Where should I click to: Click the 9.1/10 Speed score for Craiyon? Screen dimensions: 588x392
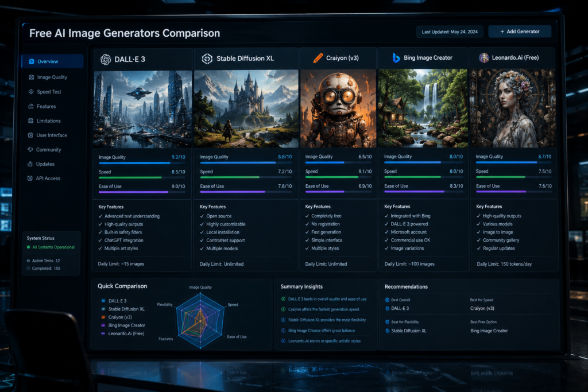pos(365,172)
